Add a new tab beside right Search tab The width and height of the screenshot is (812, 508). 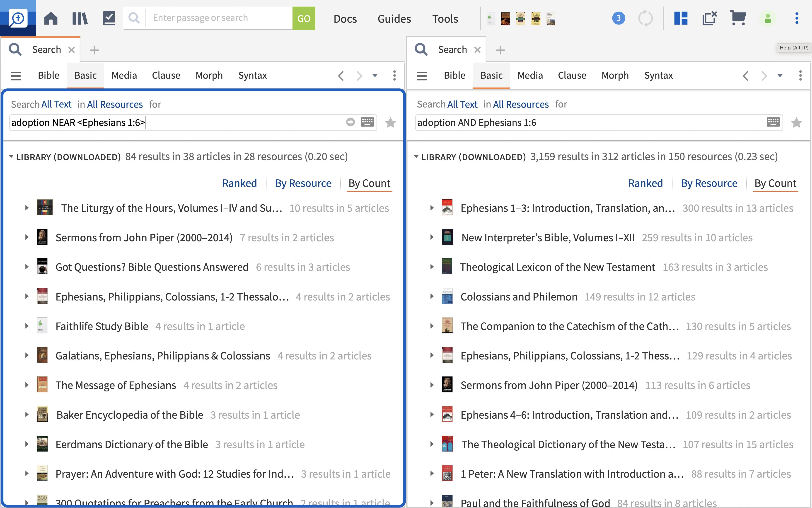click(501, 50)
